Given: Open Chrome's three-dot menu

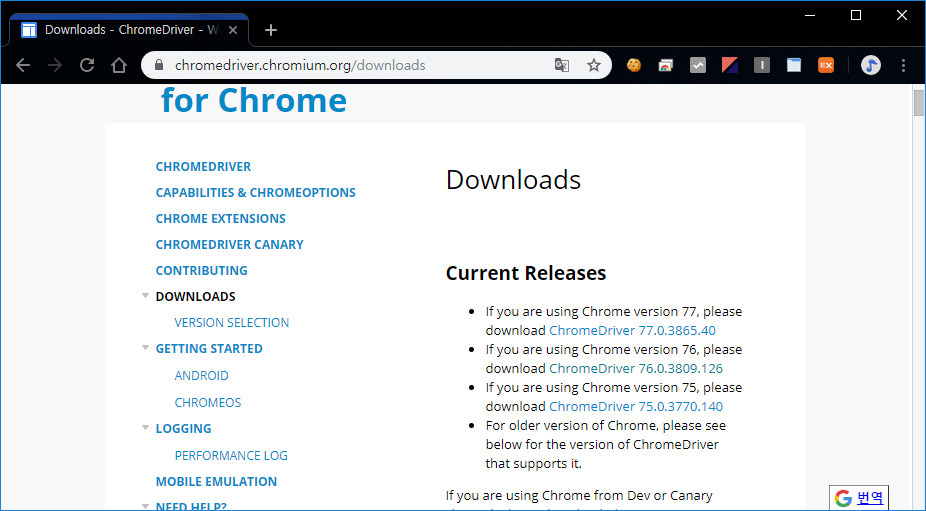Looking at the screenshot, I should (903, 65).
